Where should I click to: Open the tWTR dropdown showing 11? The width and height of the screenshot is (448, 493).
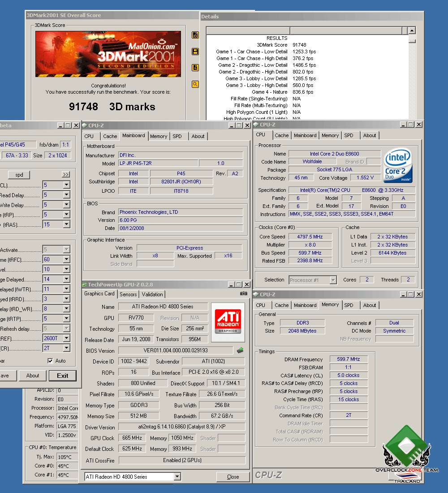[67, 289]
